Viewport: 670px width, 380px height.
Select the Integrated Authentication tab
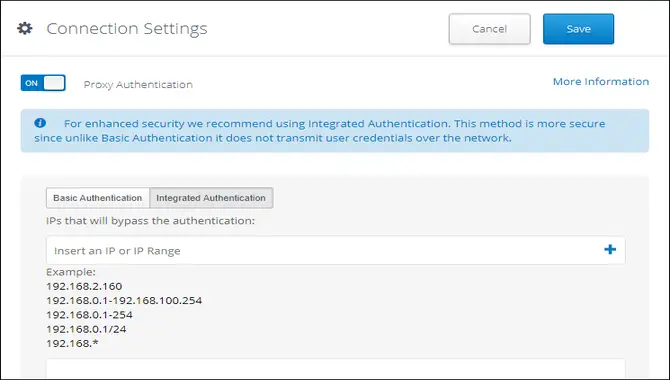211,198
